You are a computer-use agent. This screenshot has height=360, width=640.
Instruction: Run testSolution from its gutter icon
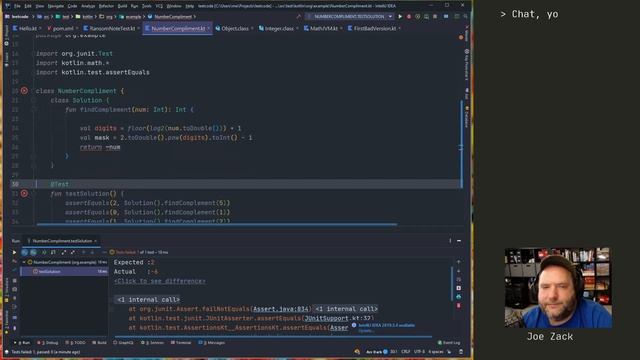click(24, 193)
